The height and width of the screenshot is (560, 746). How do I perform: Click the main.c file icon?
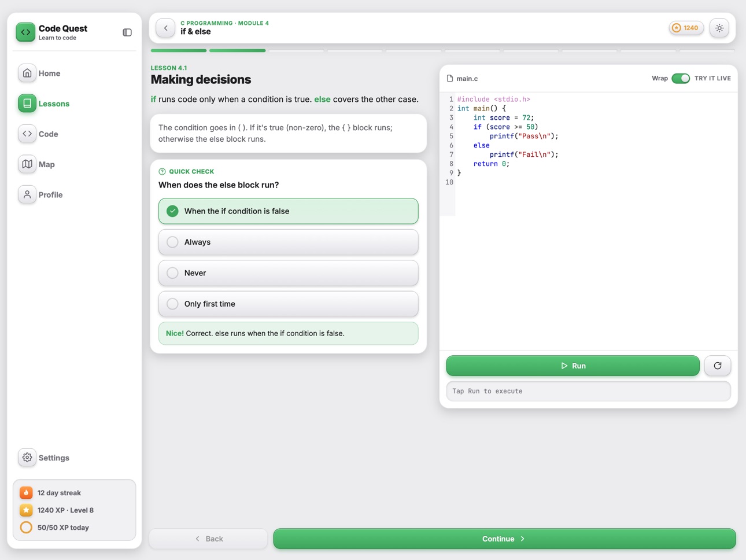(450, 78)
